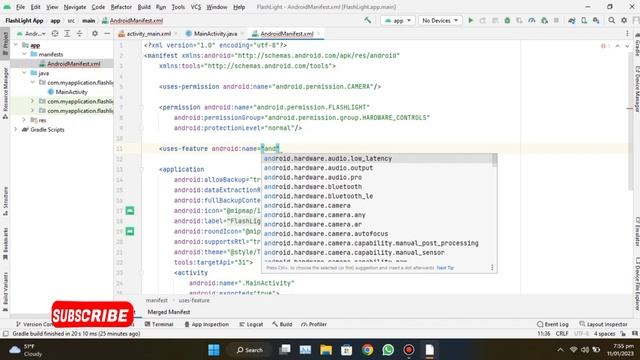The image size is (640, 360).
Task: Click gutter image icon on line 17
Action: [x=130, y=211]
